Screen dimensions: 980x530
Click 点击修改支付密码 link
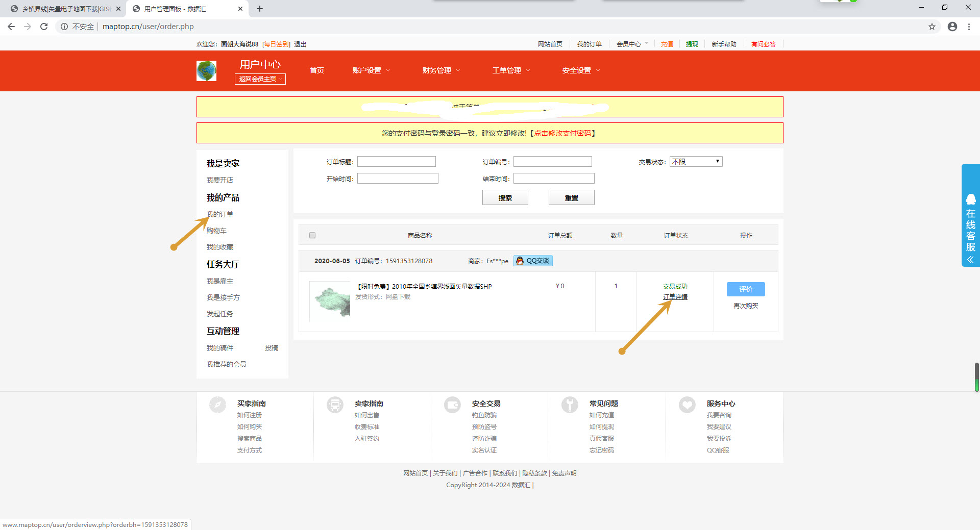[x=562, y=133]
